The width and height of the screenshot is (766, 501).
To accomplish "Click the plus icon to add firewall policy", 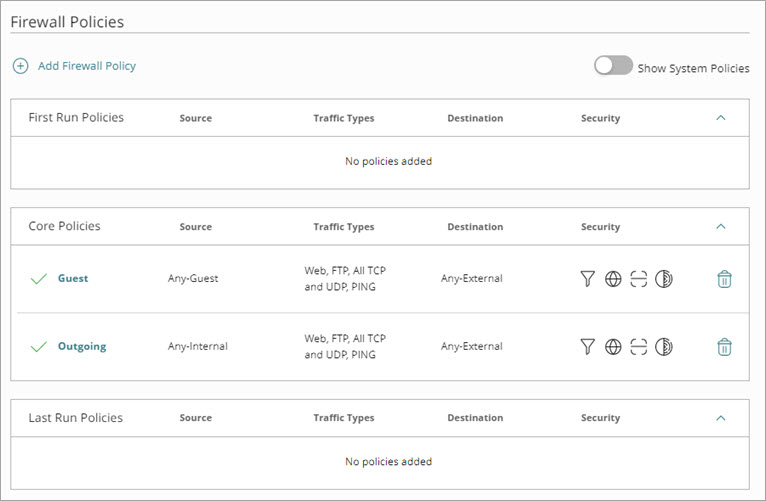I will tap(20, 66).
